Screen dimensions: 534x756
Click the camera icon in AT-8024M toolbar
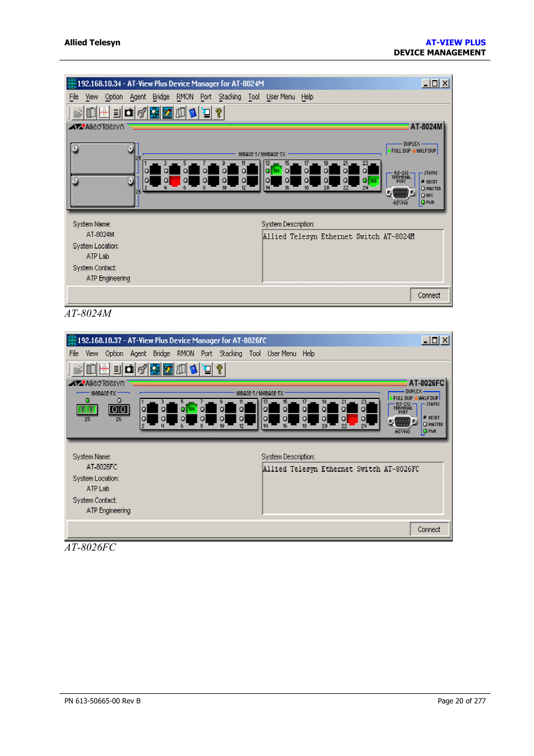pyautogui.click(x=129, y=113)
